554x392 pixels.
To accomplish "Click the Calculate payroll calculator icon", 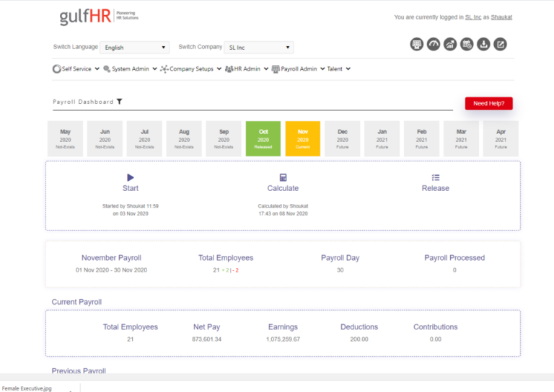I will click(x=283, y=177).
